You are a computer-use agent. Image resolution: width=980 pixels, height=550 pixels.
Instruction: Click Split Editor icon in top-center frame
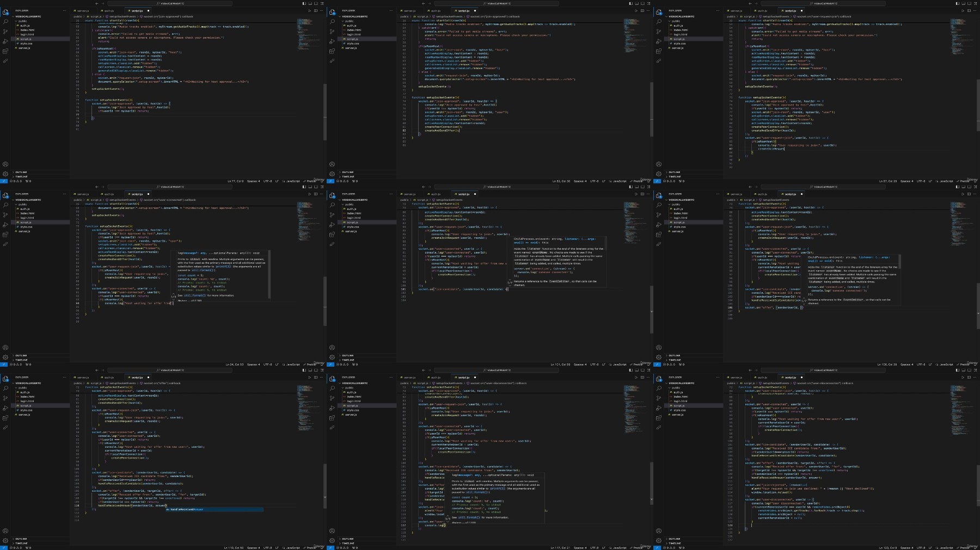[x=642, y=10]
